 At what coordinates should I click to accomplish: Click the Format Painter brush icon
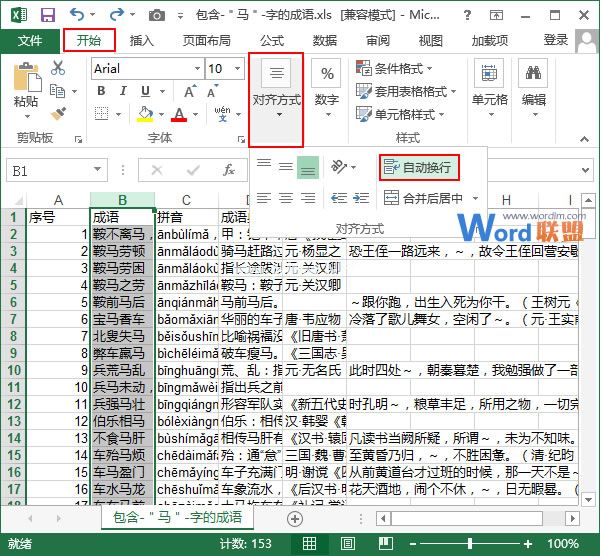coord(58,113)
